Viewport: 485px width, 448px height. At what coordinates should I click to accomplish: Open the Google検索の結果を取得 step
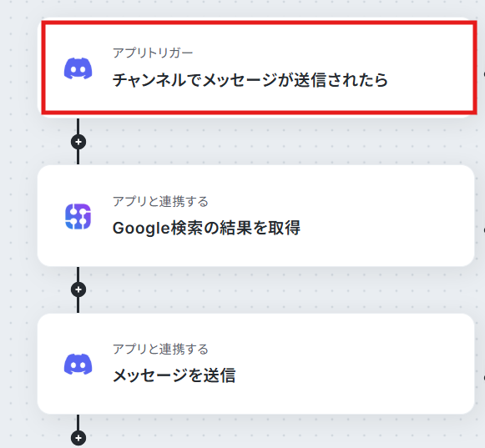coord(206,229)
